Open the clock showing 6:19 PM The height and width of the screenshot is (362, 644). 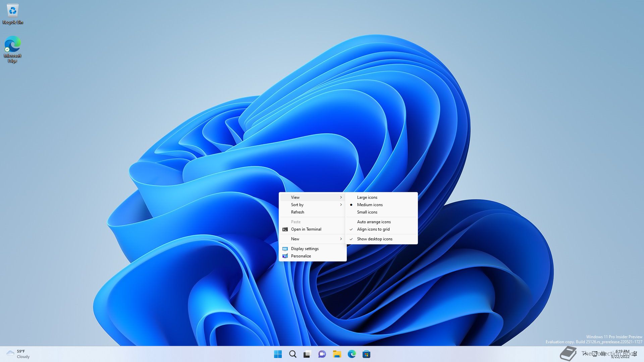point(621,354)
